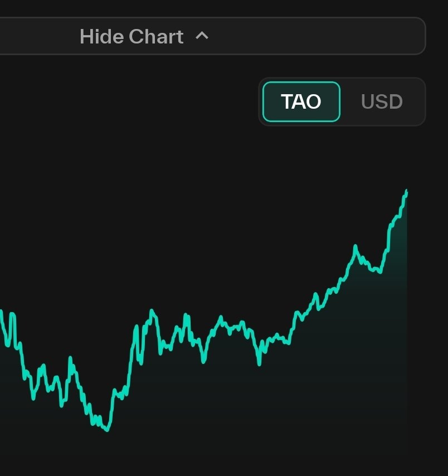This screenshot has width=448, height=476.
Task: Click the first visible point of the price line
Action: (1, 312)
